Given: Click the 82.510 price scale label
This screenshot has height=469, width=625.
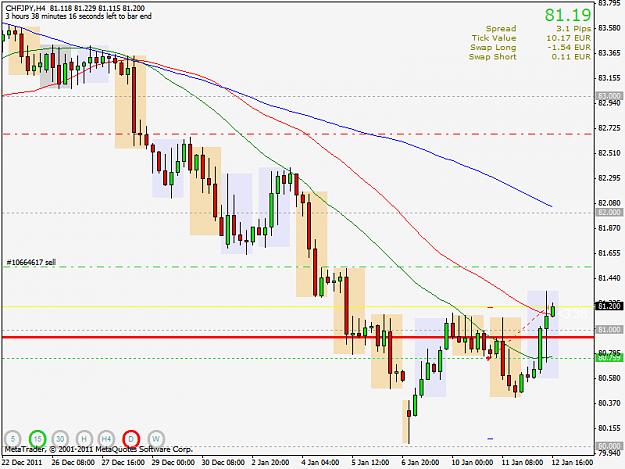Looking at the screenshot, I should [x=609, y=153].
